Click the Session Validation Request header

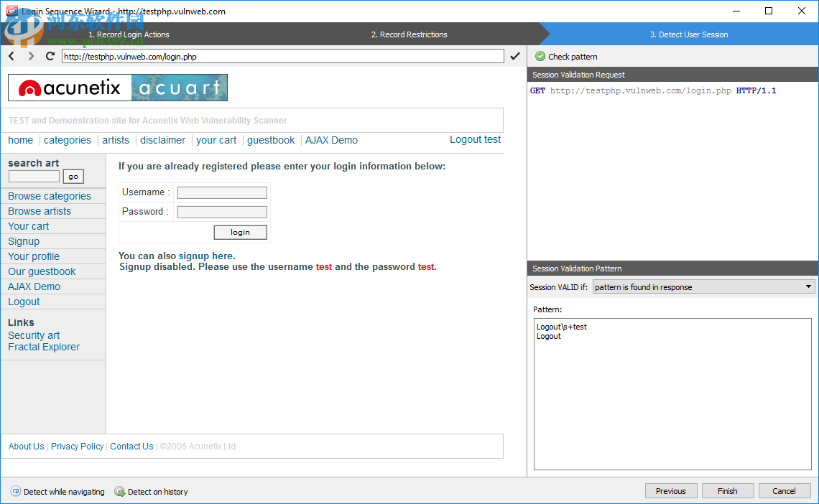click(672, 75)
